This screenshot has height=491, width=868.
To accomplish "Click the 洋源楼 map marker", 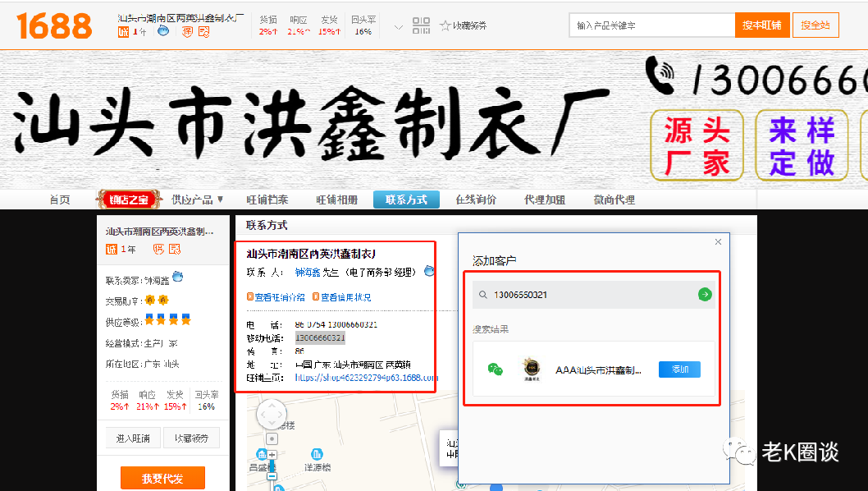I will click(x=317, y=454).
